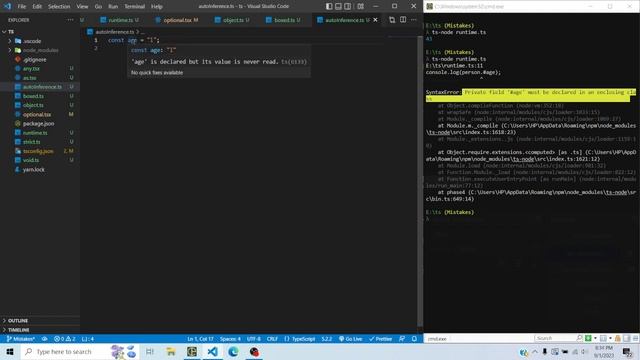The image size is (640, 360).
Task: Change indentation via Spaces: 4
Action: coord(230,339)
